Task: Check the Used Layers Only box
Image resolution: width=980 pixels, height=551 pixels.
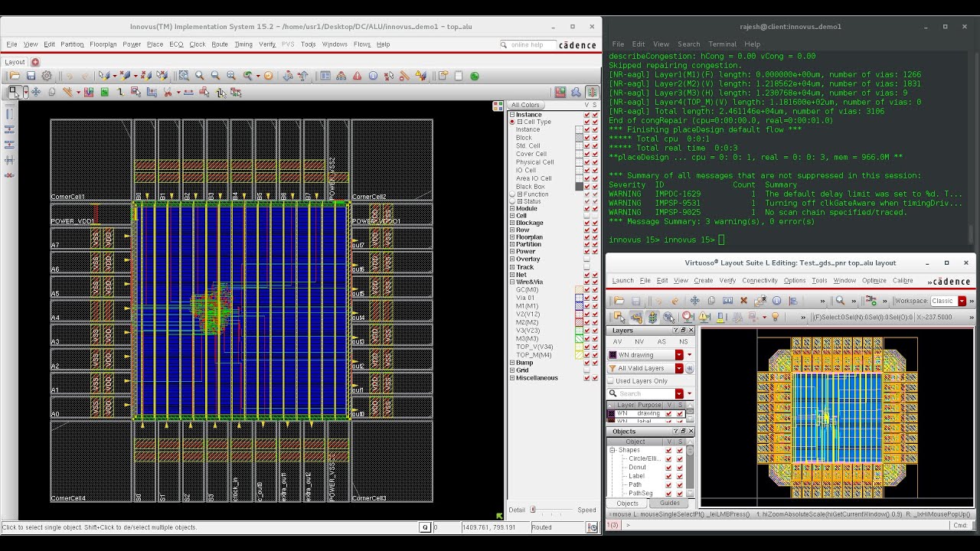Action: (x=611, y=381)
